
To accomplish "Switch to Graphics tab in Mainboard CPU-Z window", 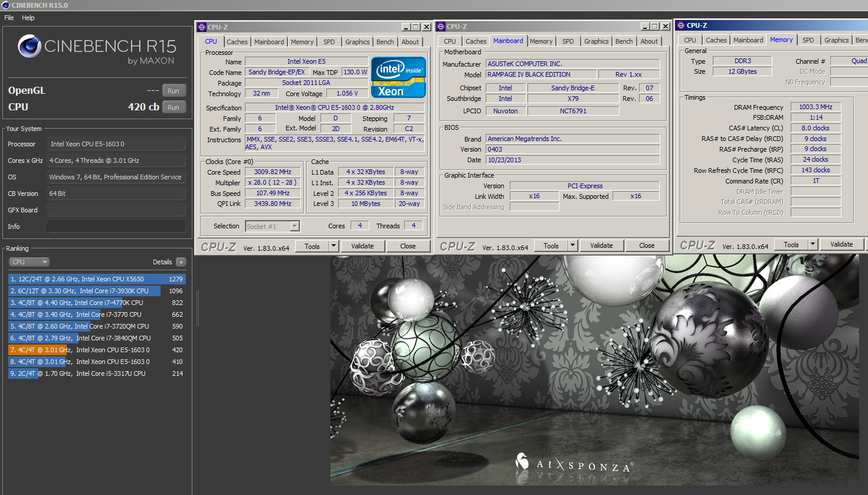I will coord(597,41).
